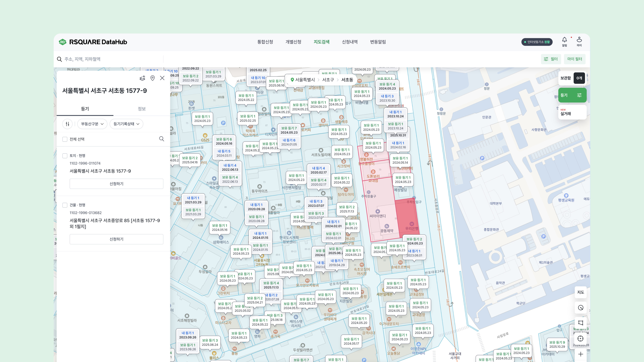644x362 pixels.
Task: Center map on current location
Action: coord(580,339)
